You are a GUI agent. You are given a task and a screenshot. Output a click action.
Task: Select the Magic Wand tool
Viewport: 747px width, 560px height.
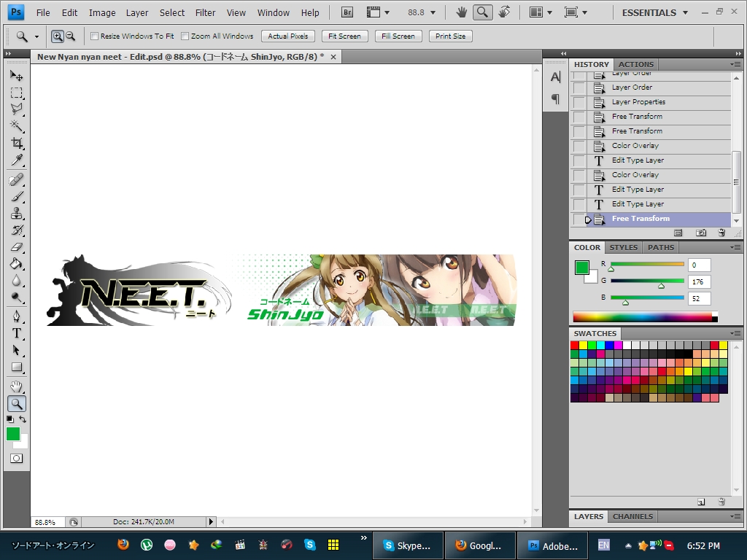[x=17, y=125]
